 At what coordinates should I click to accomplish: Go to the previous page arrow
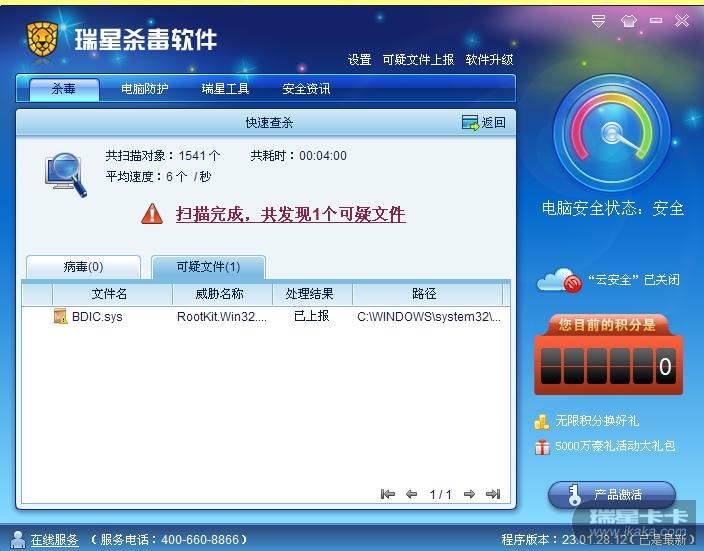click(411, 494)
